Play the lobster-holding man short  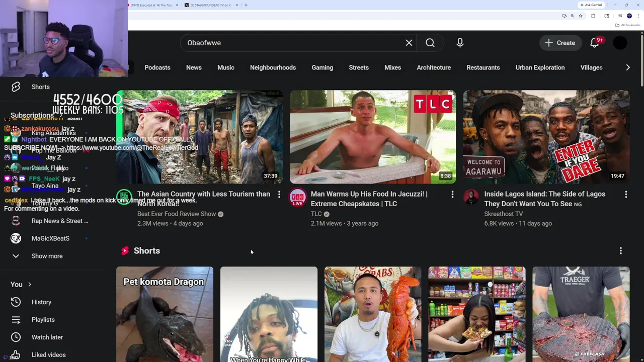[373, 314]
